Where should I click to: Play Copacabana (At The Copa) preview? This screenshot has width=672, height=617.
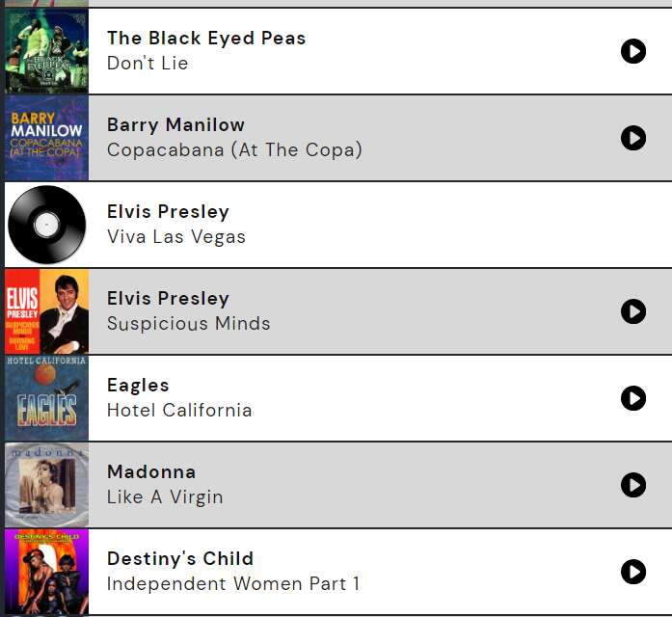click(633, 138)
